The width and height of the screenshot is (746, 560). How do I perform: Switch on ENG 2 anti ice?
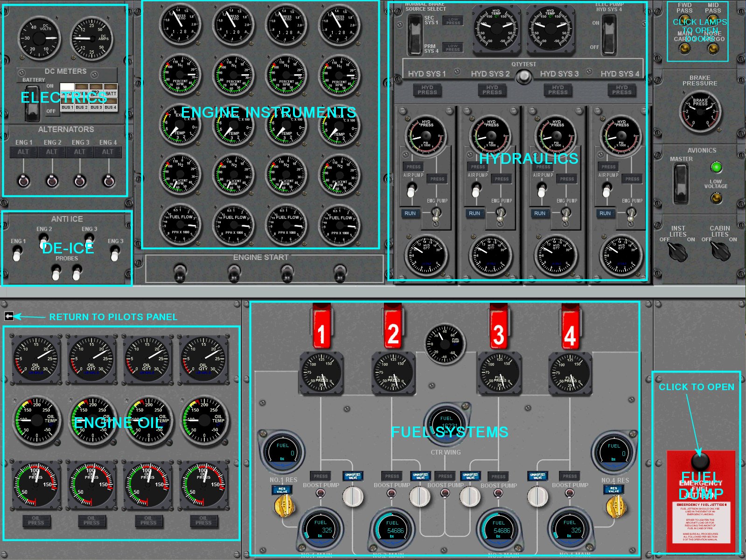tap(43, 241)
